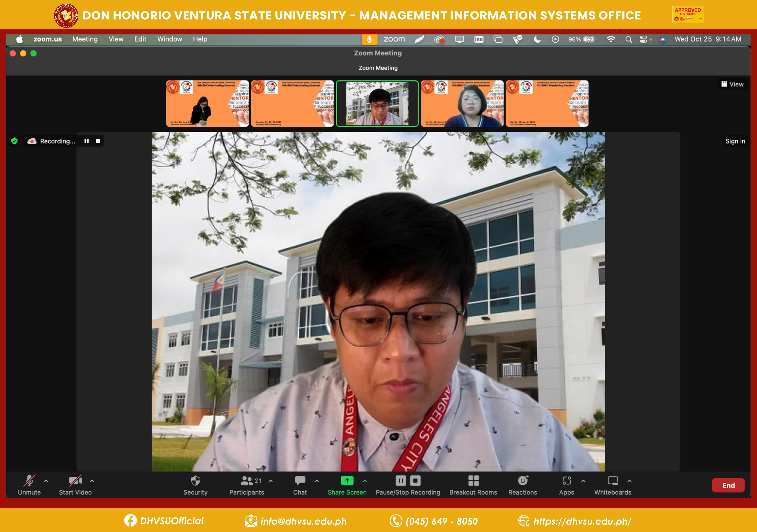Open the Window menu in menu bar
The height and width of the screenshot is (532, 757).
click(x=169, y=39)
